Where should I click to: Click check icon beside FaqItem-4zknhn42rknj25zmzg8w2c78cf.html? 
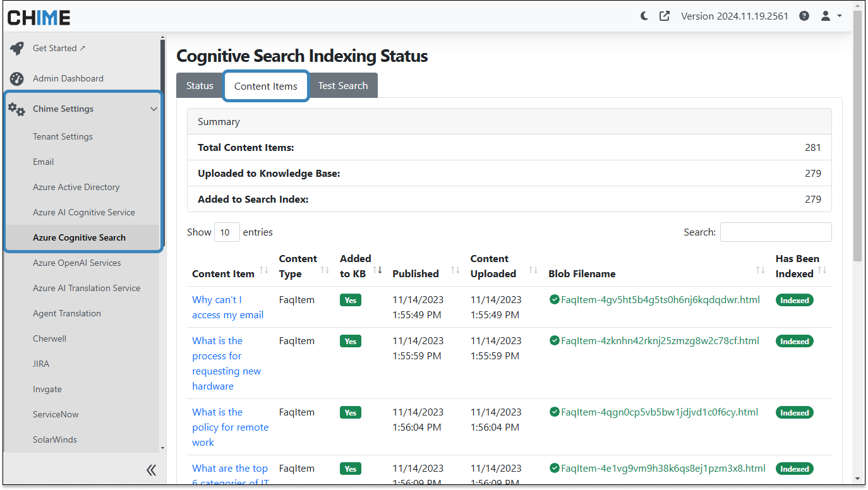(x=554, y=341)
